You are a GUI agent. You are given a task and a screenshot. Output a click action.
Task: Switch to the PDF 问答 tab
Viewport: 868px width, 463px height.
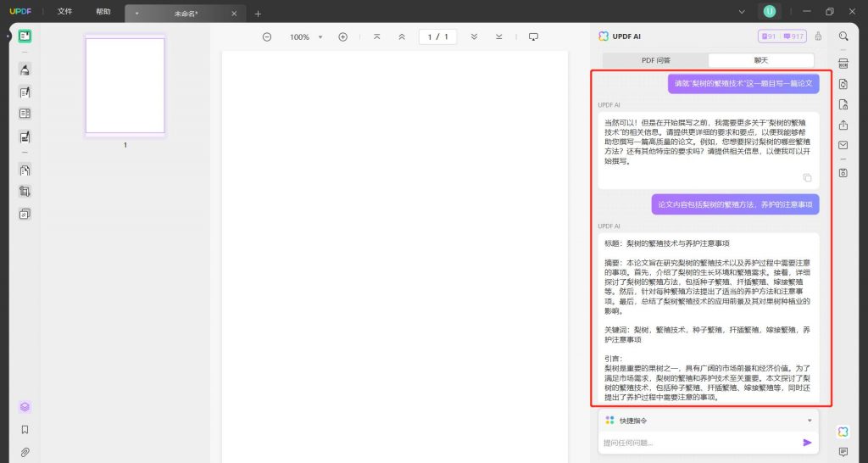pos(655,60)
